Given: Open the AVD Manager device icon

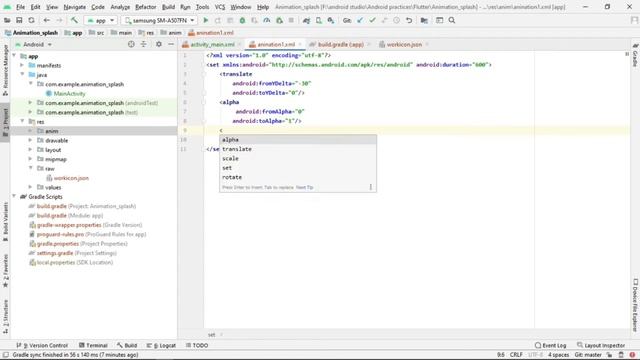Looking at the screenshot, I should coord(318,20).
